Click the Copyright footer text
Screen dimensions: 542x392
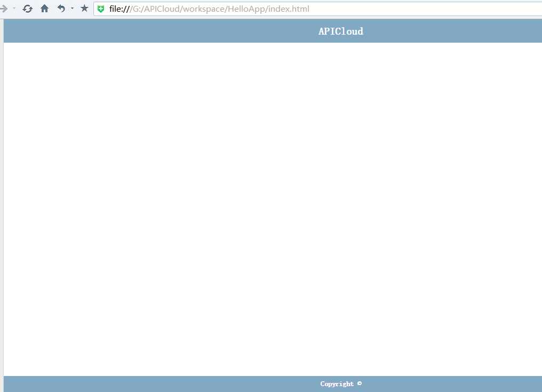coord(341,383)
